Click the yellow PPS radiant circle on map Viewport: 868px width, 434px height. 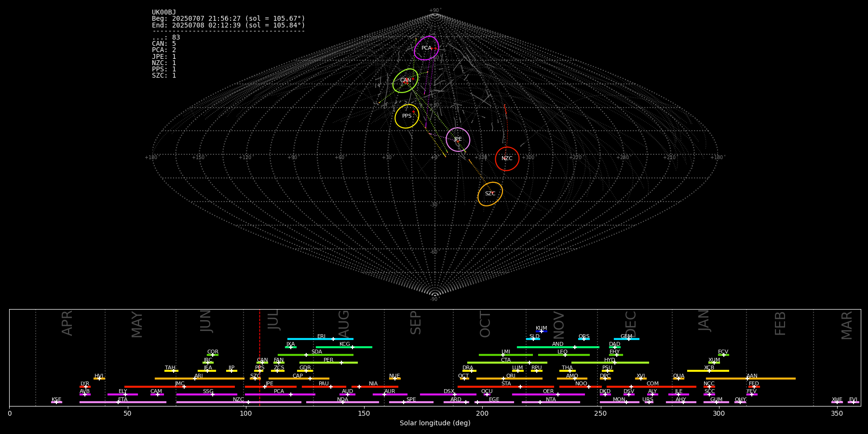407,116
